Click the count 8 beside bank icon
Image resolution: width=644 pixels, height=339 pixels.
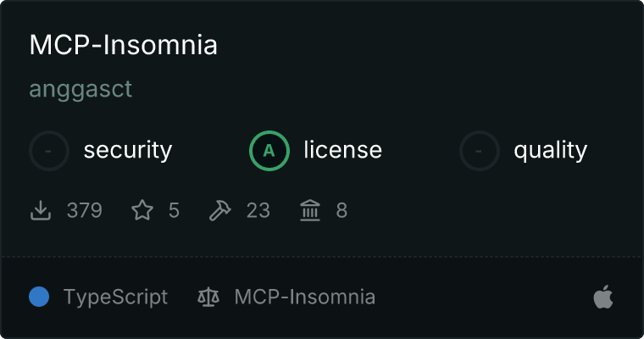point(341,210)
